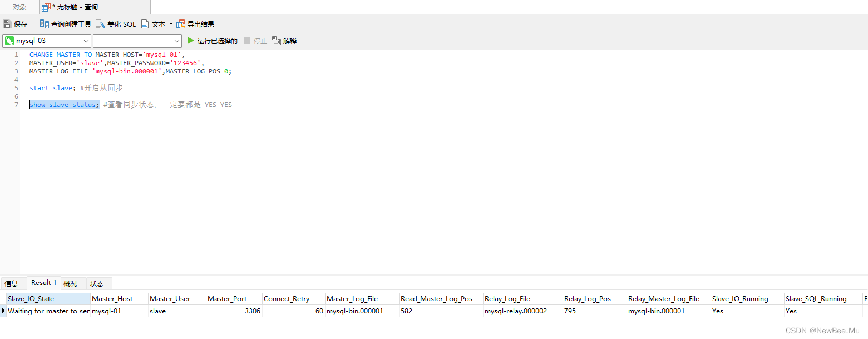Click the 'start slave;' line in editor

pos(52,88)
